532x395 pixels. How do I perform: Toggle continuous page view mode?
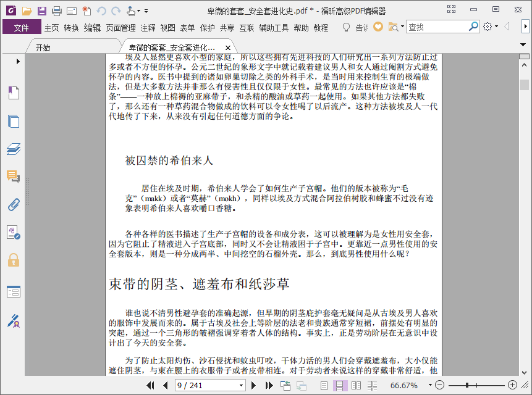coord(340,386)
